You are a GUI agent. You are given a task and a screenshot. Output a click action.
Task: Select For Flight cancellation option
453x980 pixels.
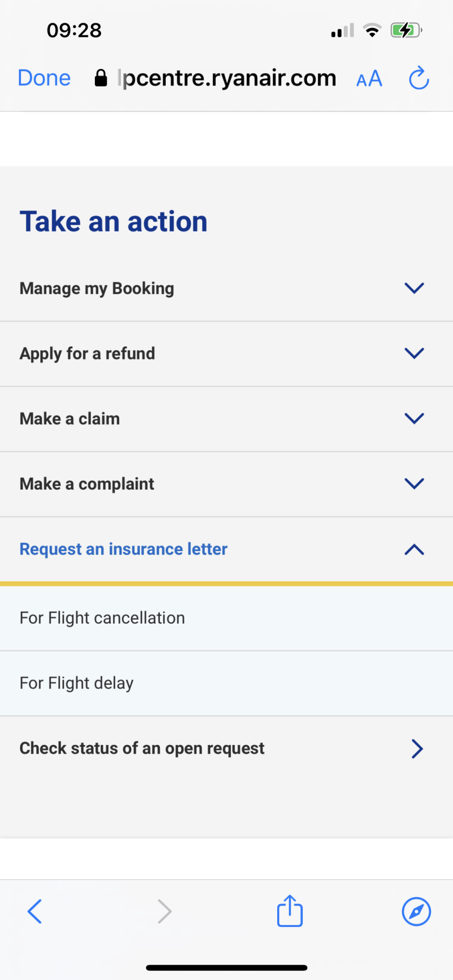[x=102, y=618]
